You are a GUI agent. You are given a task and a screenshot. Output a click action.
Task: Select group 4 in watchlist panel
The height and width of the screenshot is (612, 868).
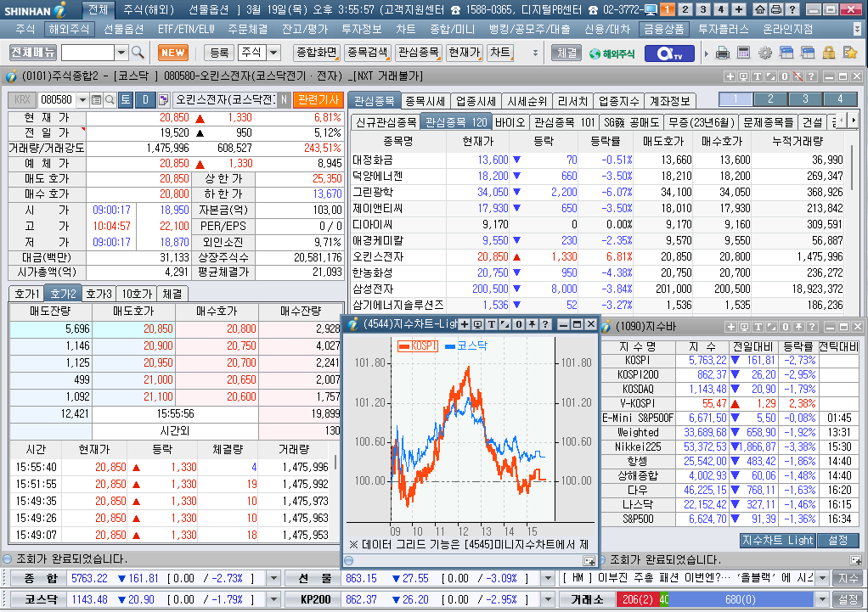click(840, 99)
